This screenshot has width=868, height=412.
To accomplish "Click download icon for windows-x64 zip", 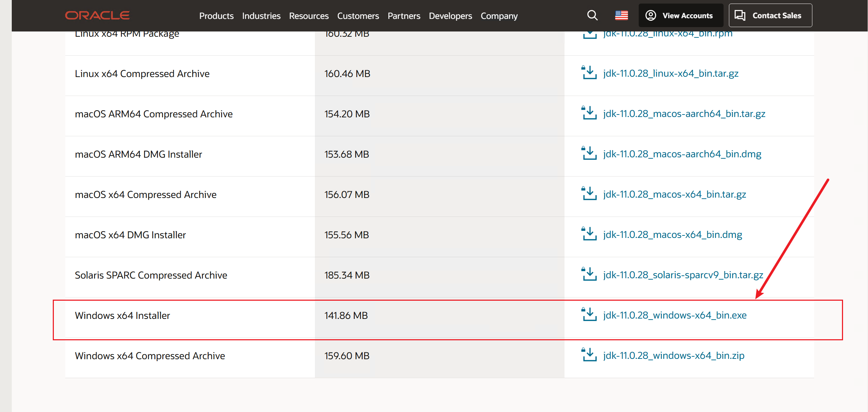I will click(589, 355).
